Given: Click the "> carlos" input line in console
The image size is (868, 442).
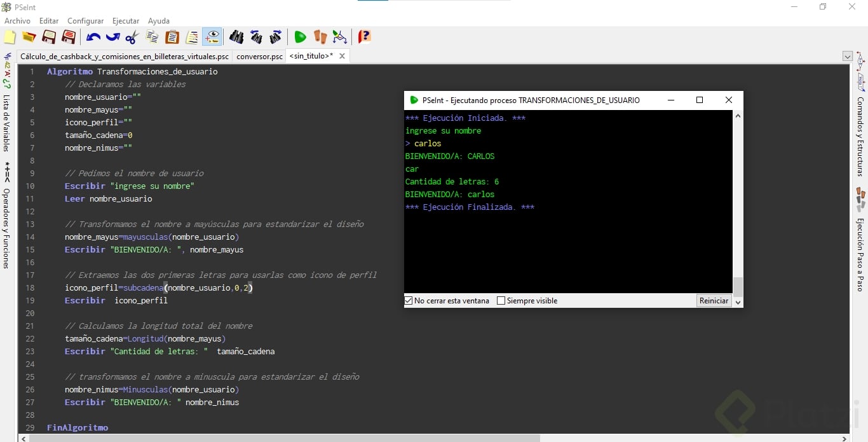Looking at the screenshot, I should point(423,143).
